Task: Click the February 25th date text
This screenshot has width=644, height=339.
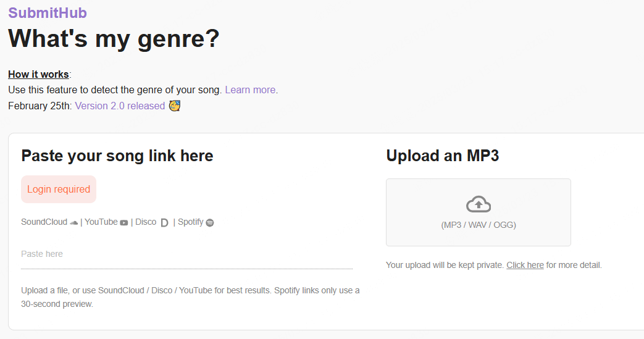Action: click(x=40, y=106)
